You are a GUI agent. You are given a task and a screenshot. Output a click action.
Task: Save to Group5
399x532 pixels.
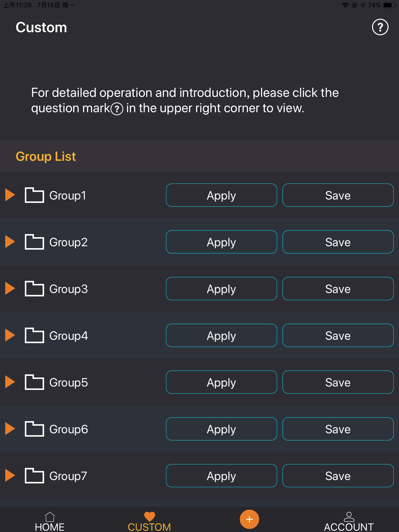(338, 382)
